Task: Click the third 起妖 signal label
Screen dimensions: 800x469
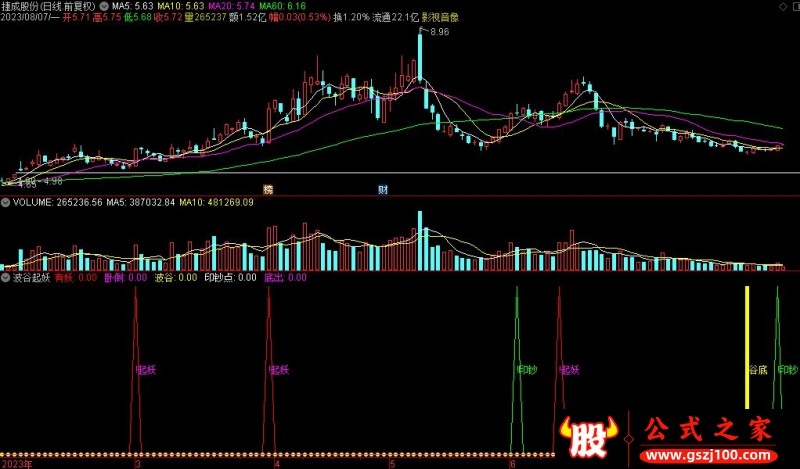Action: 569,370
